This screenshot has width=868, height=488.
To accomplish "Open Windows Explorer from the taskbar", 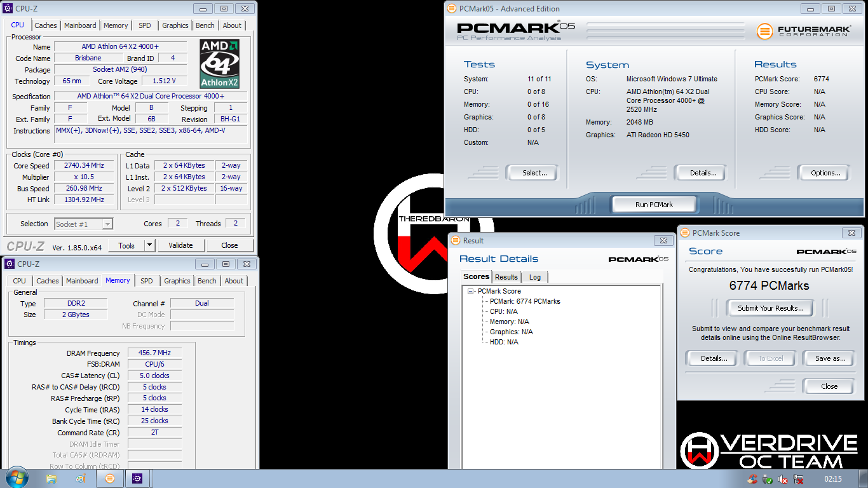I will pos(51,478).
